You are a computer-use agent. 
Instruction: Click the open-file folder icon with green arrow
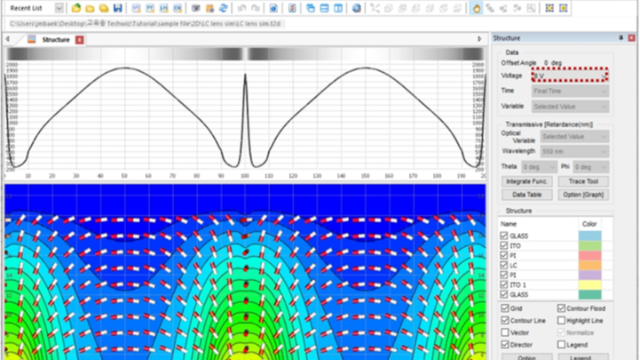click(76, 8)
